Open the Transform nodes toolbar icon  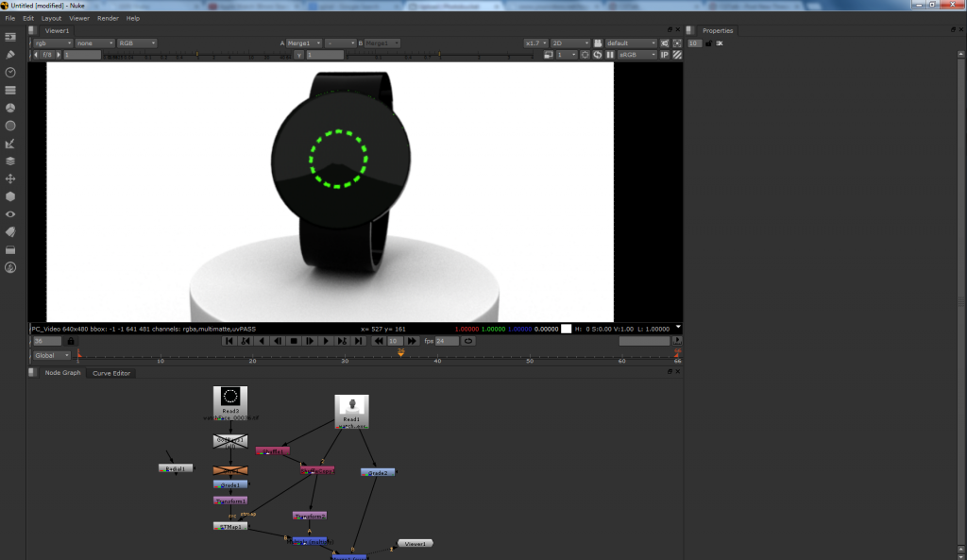[10, 178]
